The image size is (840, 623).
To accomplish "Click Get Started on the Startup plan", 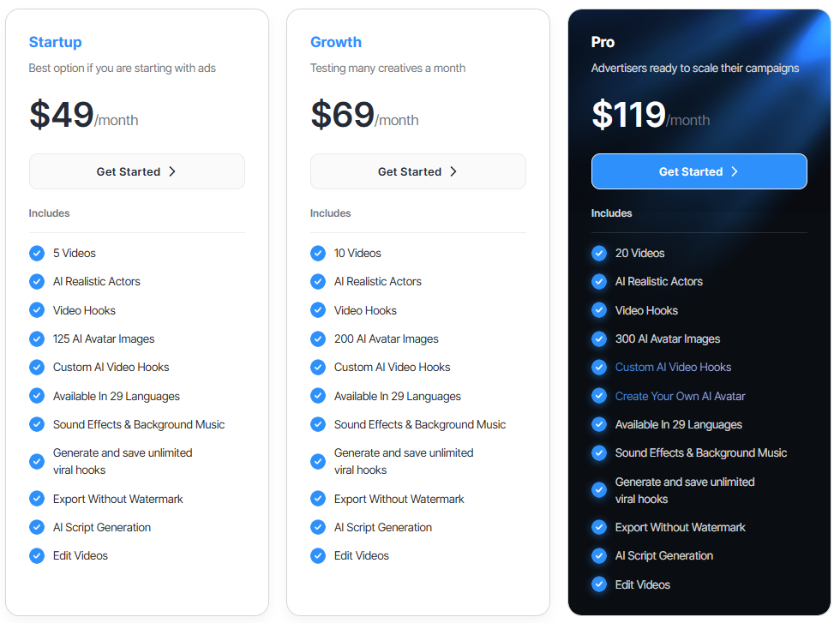I will (x=137, y=171).
